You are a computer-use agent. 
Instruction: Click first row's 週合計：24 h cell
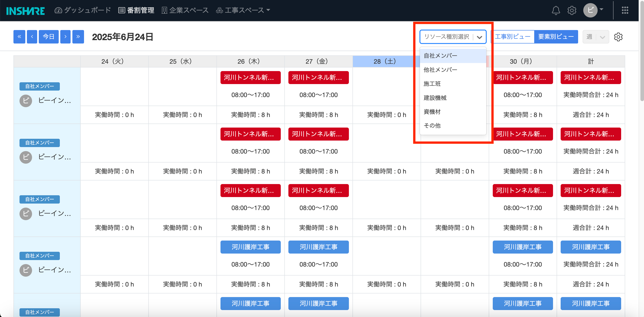(x=591, y=115)
